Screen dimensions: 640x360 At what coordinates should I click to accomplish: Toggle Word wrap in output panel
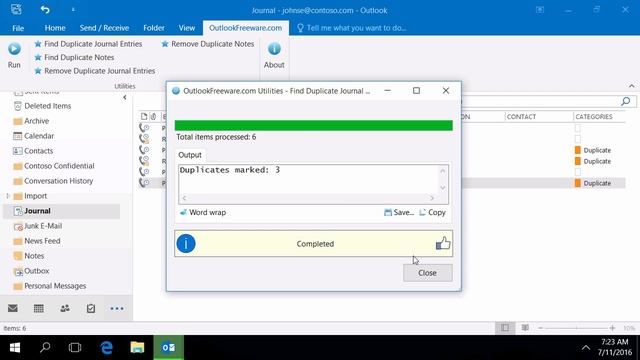point(203,212)
